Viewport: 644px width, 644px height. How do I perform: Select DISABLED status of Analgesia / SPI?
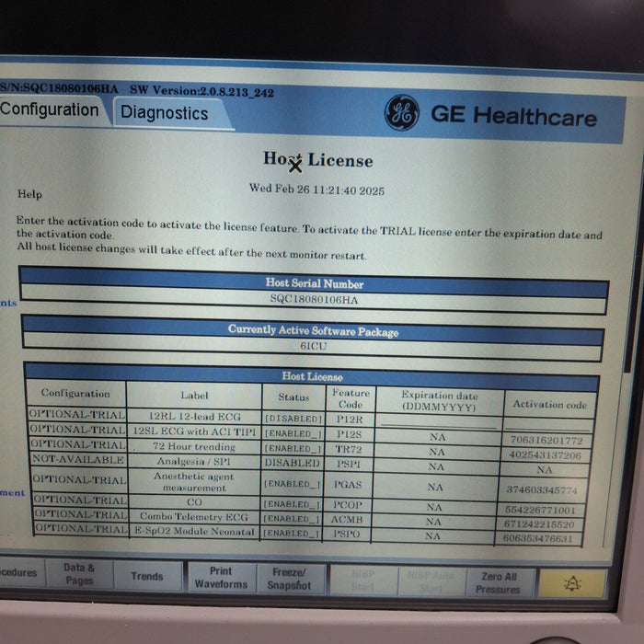tap(292, 463)
